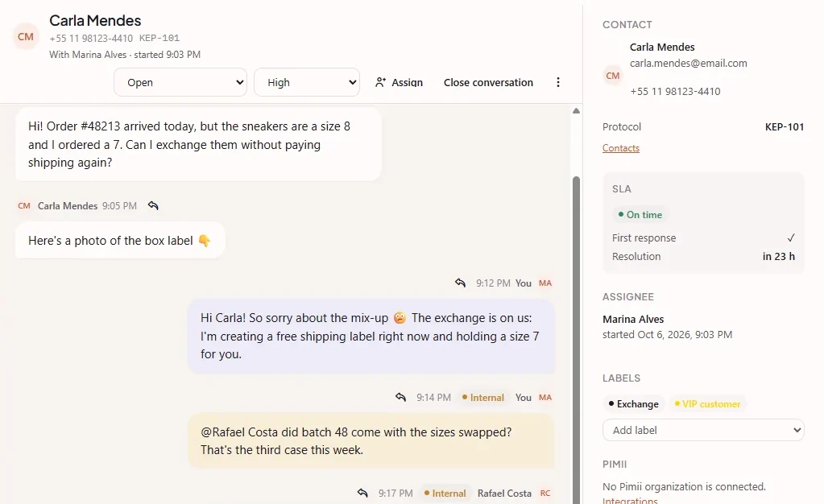Reply to Carla's 9:05 PM message
824x504 pixels.
coord(153,205)
